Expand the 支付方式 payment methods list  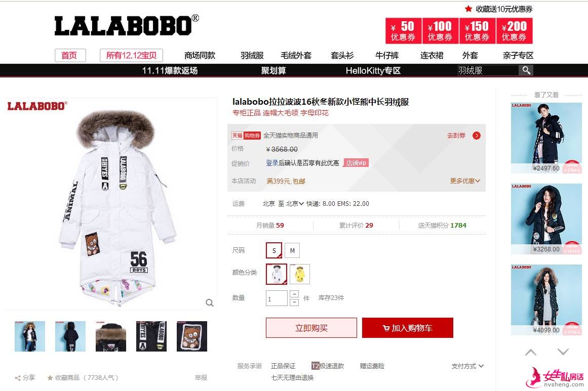click(x=467, y=366)
